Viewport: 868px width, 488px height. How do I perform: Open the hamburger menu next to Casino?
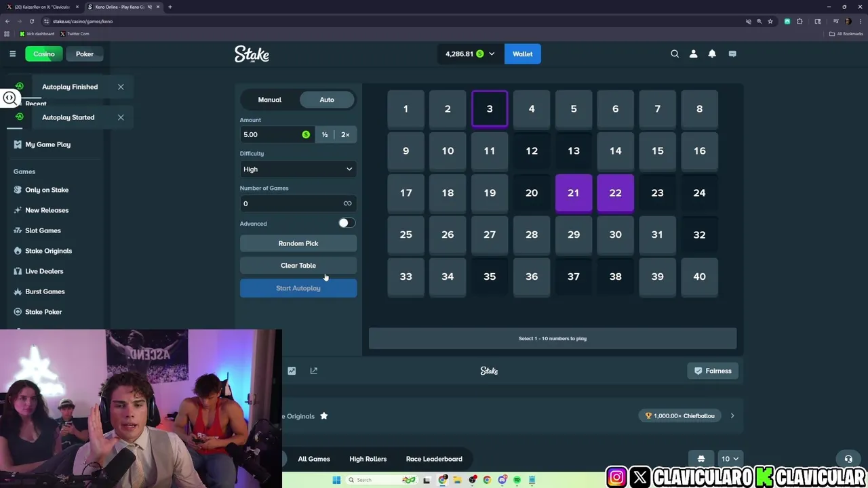[12, 54]
